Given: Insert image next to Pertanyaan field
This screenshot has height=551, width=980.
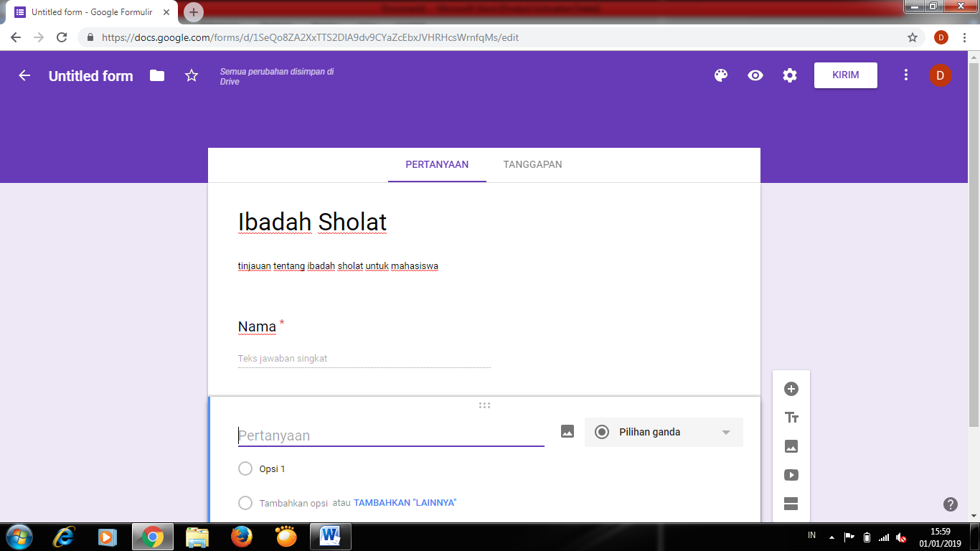Looking at the screenshot, I should (567, 432).
